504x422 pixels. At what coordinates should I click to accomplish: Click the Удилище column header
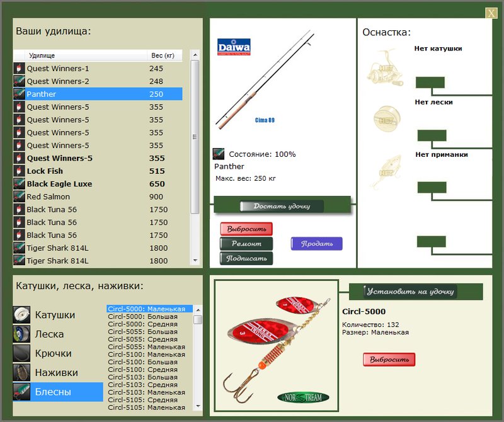[86, 55]
